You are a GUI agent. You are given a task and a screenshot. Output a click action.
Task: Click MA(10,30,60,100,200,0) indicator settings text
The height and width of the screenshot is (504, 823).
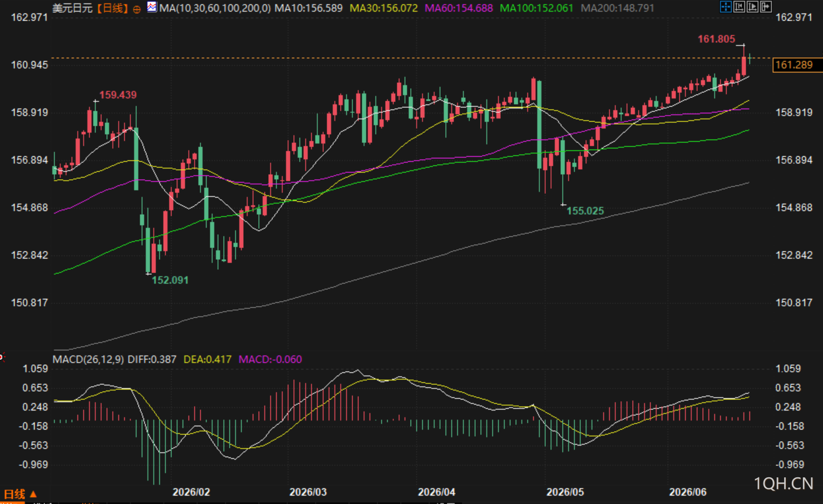215,8
